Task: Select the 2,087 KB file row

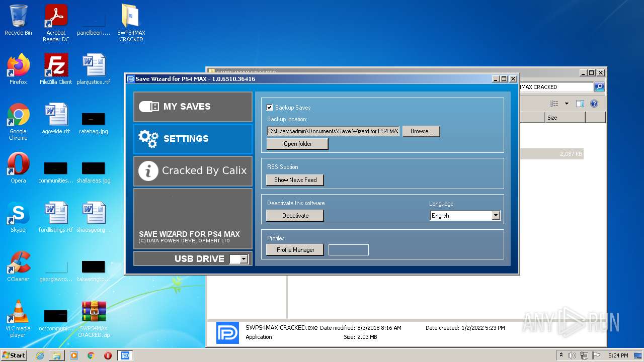Action: (551, 154)
